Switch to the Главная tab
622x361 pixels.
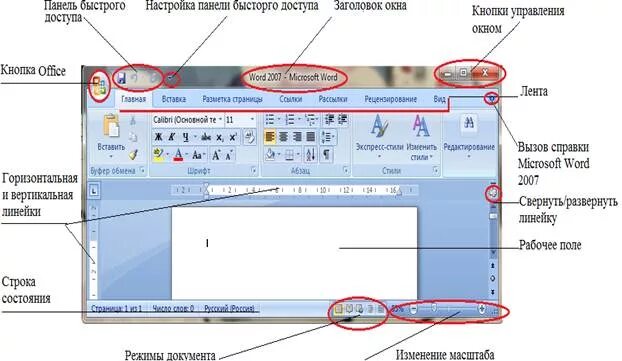(133, 99)
